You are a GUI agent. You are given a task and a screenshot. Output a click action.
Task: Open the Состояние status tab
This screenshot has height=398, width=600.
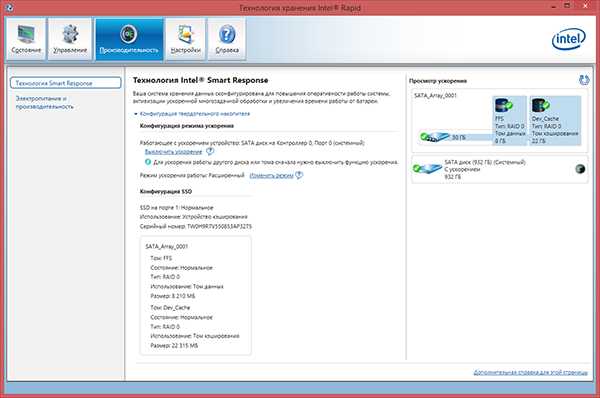26,39
